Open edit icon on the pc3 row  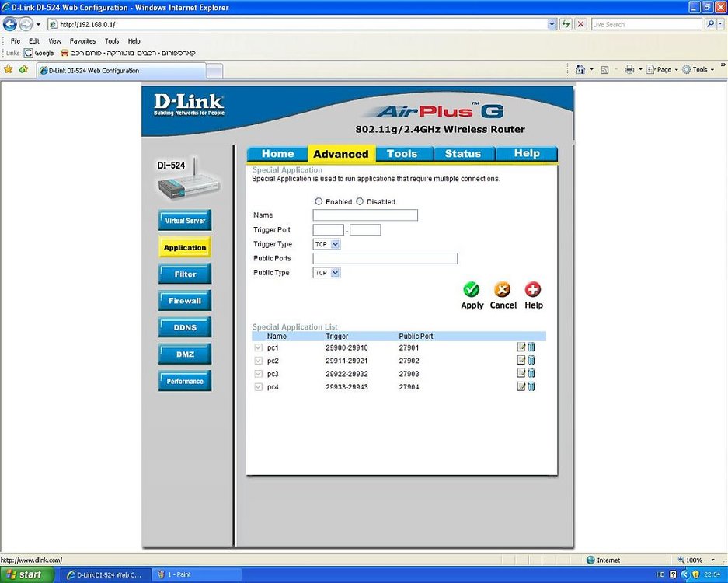tap(521, 373)
